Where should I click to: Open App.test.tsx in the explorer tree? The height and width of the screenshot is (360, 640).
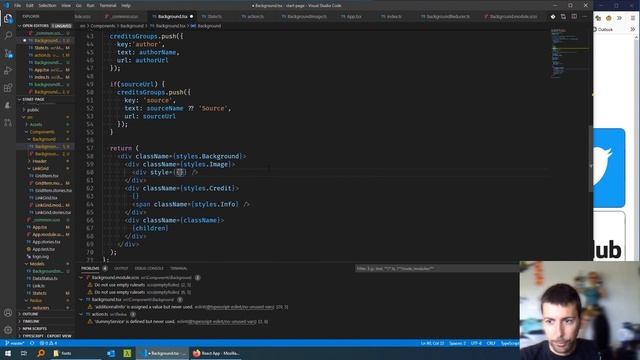43,249
